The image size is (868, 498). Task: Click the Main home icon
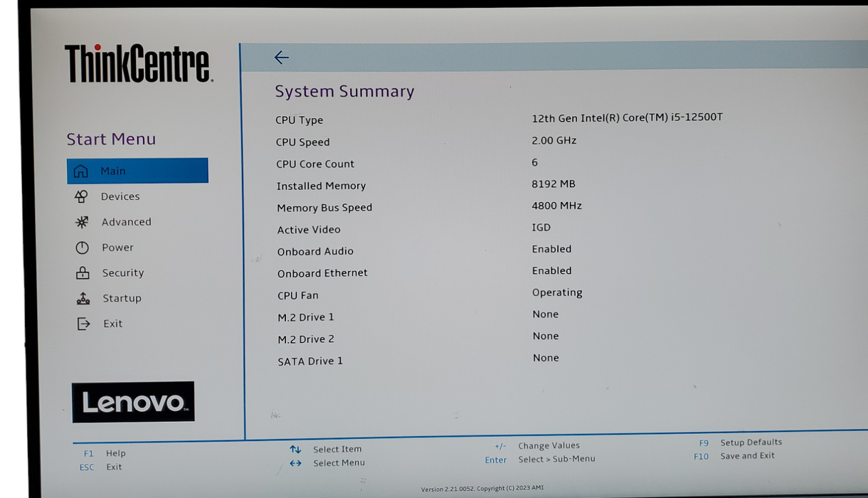81,171
